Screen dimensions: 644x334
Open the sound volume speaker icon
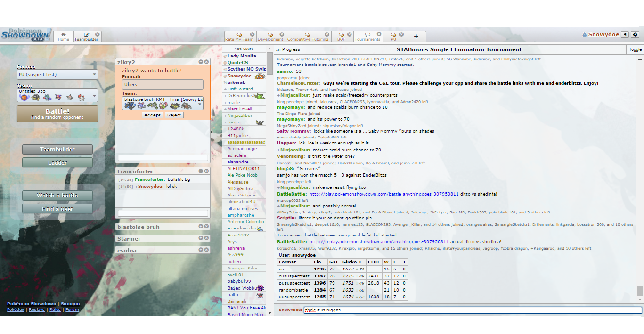point(625,34)
